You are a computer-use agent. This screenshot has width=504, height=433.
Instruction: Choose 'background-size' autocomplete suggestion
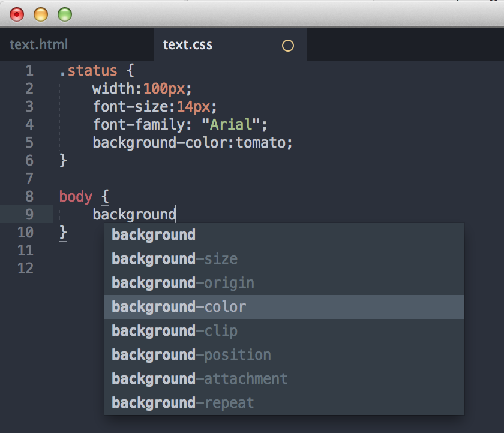tap(284, 259)
